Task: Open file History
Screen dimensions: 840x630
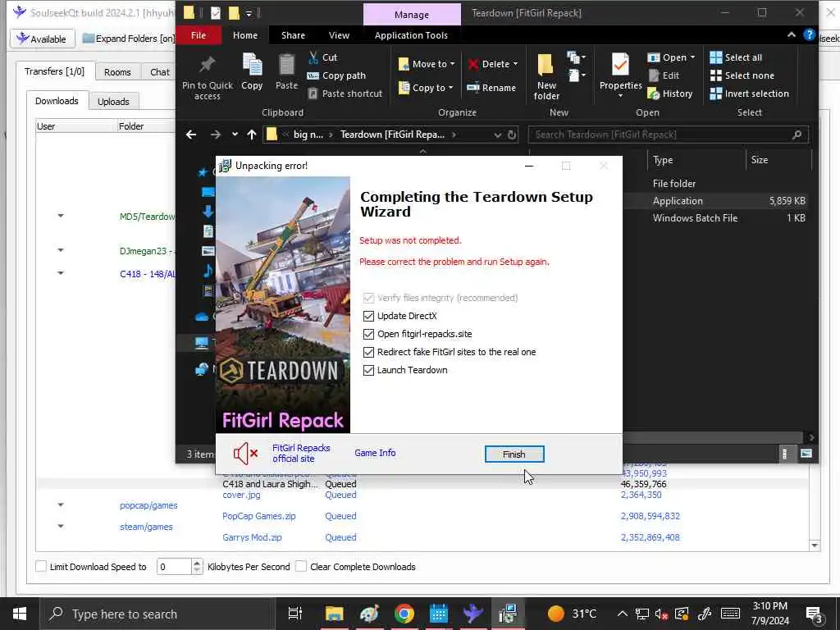Action: (x=670, y=94)
